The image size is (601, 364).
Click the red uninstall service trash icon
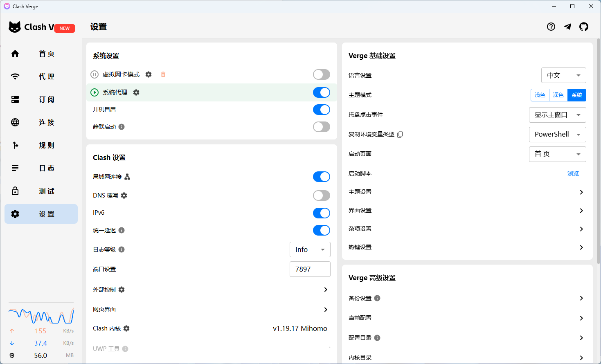(163, 74)
